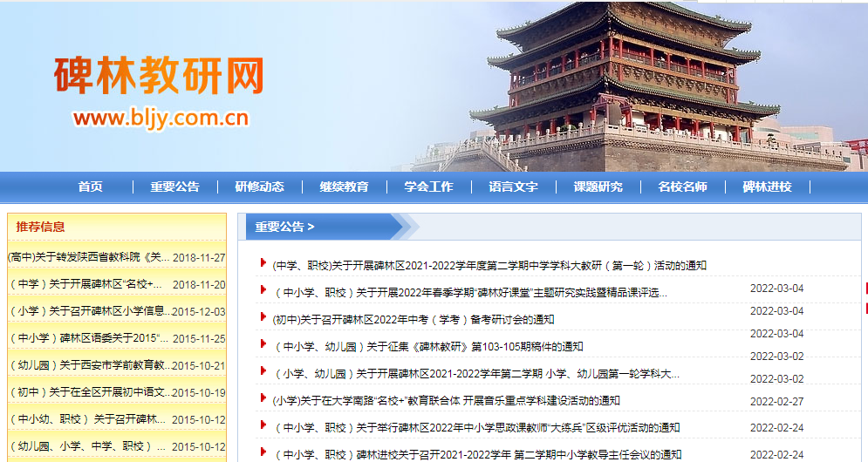The width and height of the screenshot is (868, 462).
Task: Open recommended item (高中)关于转发陕西省教科院
Action: coord(89,257)
